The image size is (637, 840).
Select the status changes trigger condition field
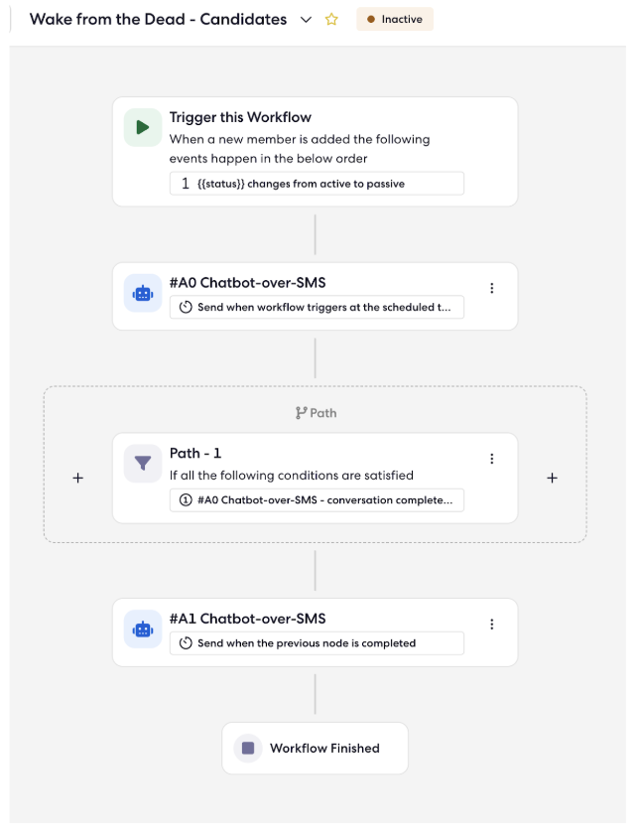point(317,184)
